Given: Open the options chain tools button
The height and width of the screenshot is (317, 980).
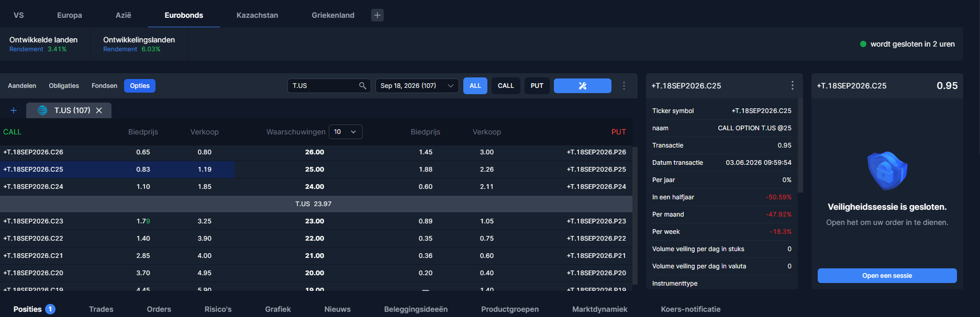Looking at the screenshot, I should (582, 86).
